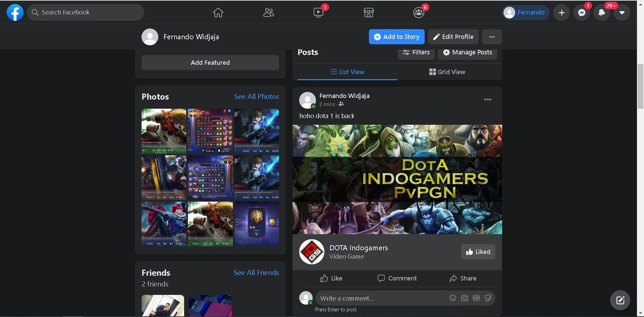This screenshot has width=644, height=317.
Task: Open See All Photos link
Action: (x=257, y=97)
